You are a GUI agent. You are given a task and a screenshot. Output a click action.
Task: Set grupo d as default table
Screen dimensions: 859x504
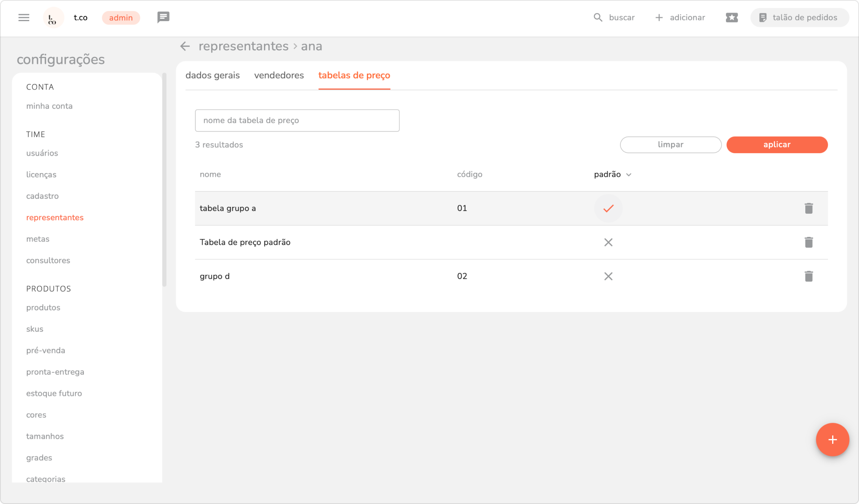click(x=608, y=276)
